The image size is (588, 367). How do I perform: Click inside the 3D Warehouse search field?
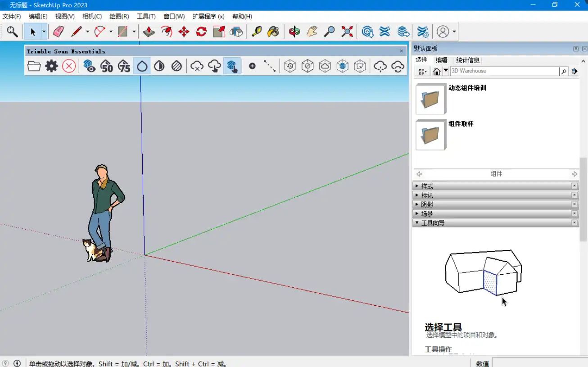[x=504, y=71]
